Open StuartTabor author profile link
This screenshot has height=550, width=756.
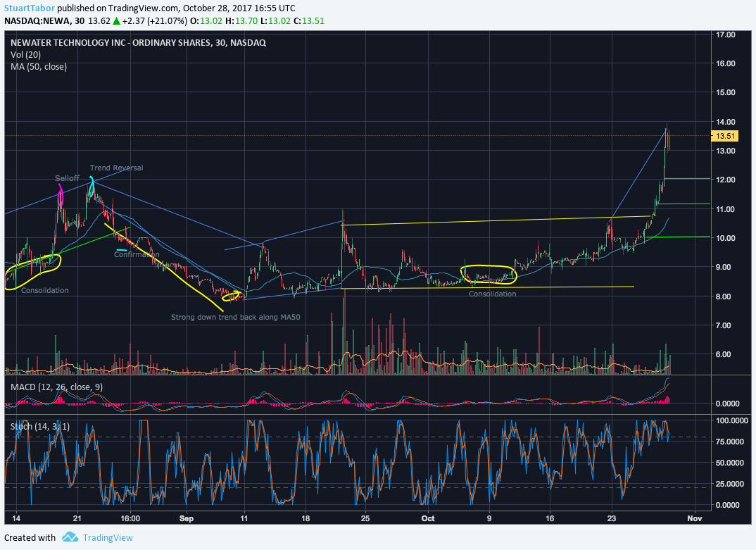pyautogui.click(x=30, y=8)
